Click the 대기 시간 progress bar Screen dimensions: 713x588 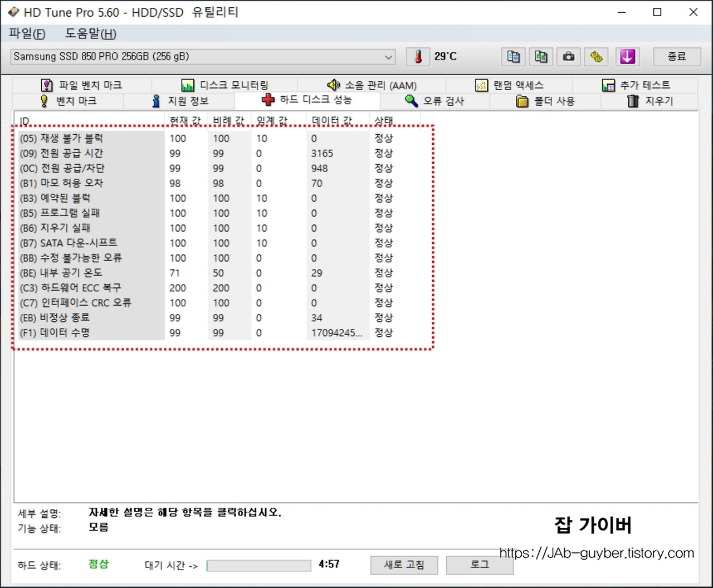258,565
